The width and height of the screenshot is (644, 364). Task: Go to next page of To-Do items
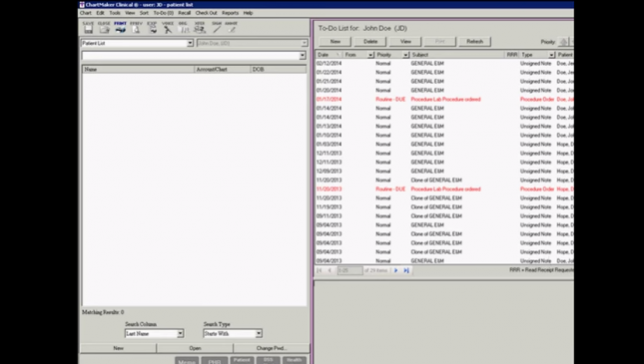click(x=396, y=270)
